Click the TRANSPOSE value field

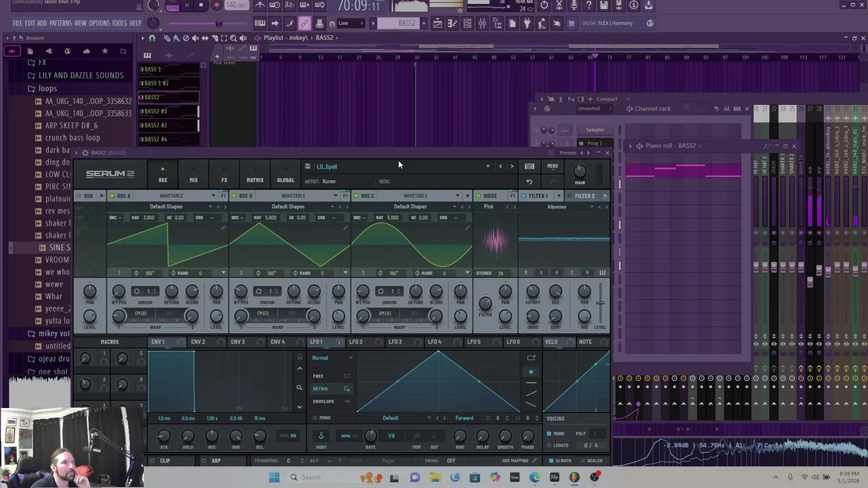288,461
